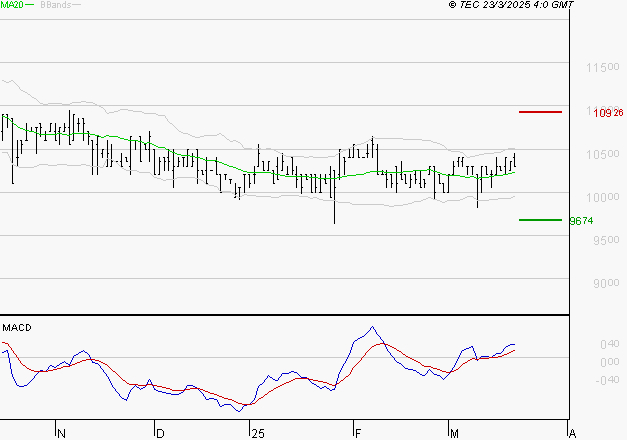Click the BBands legend label
Screen dimensions: 627x440
(56, 5)
